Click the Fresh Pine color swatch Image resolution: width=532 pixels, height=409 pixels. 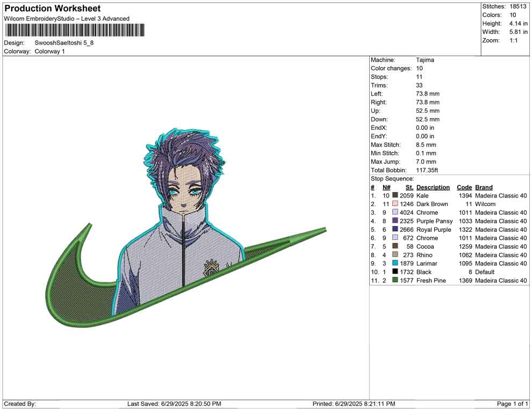[395, 280]
